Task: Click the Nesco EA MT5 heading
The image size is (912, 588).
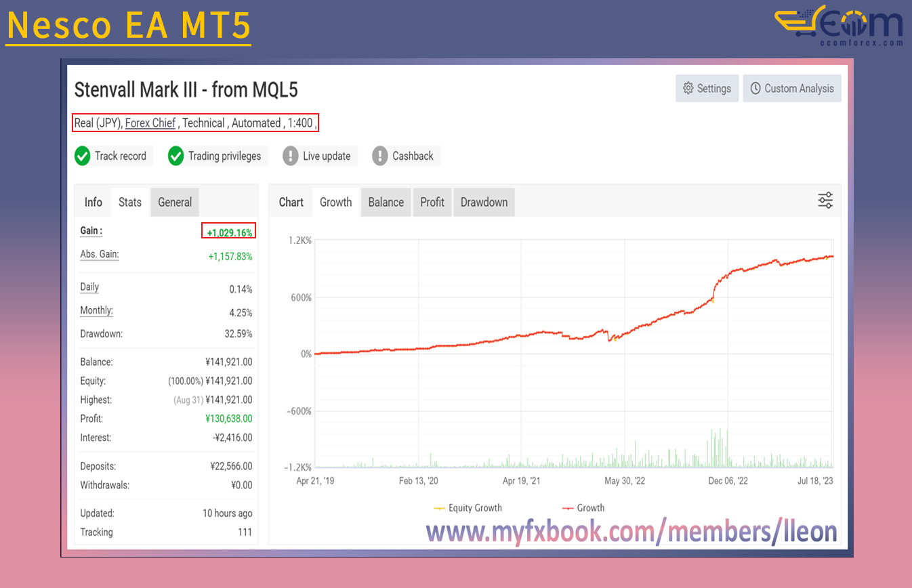Action: click(x=128, y=25)
